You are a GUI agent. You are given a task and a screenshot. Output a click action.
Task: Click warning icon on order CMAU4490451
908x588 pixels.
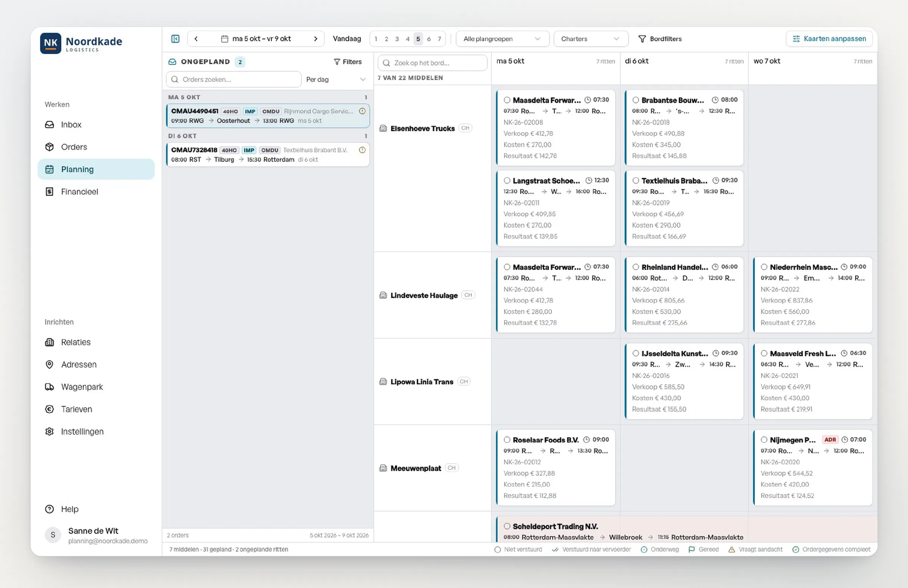coord(362,111)
